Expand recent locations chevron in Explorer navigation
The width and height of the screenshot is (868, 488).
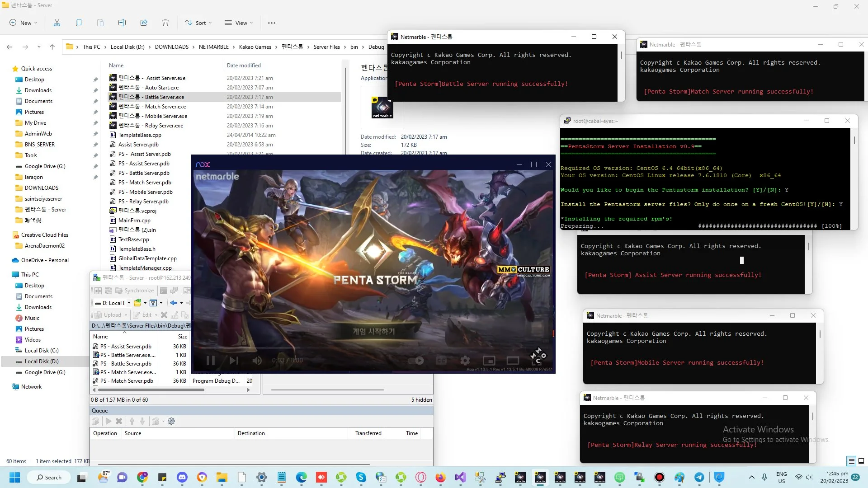[x=39, y=47]
